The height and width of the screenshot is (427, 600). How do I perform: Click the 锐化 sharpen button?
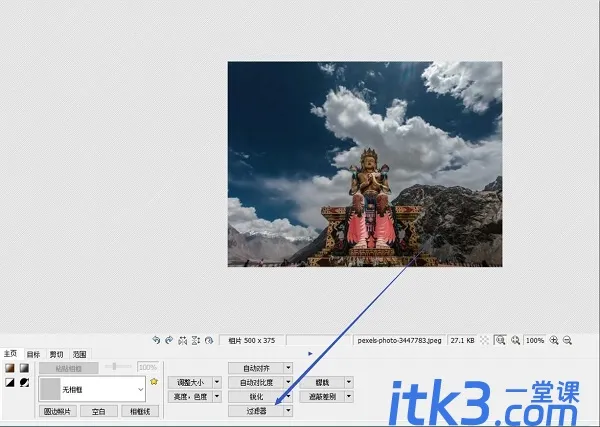tap(256, 396)
